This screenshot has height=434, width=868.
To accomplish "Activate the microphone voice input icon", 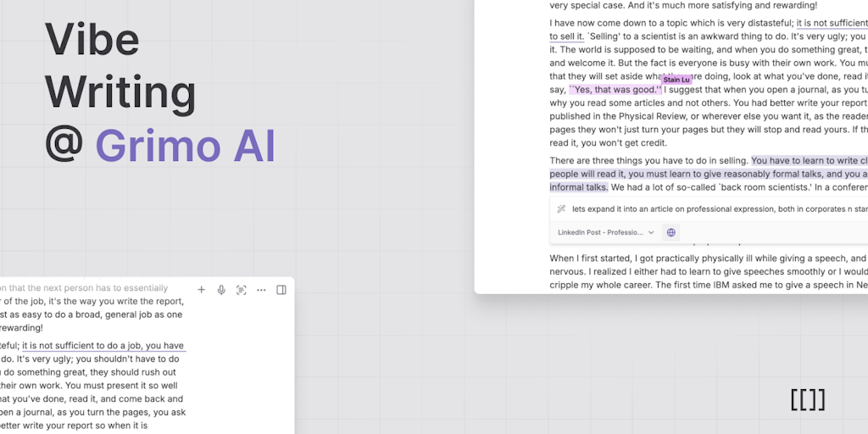I will pyautogui.click(x=221, y=290).
